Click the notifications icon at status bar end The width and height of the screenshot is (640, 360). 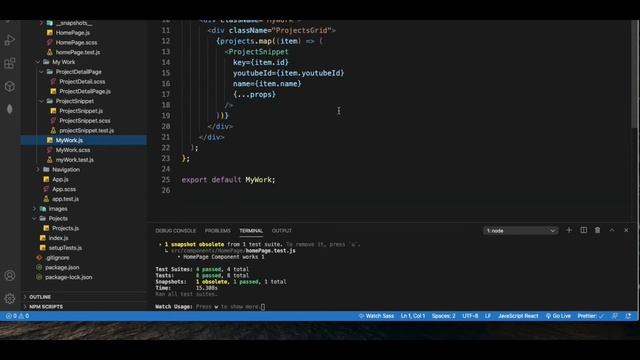point(628,316)
